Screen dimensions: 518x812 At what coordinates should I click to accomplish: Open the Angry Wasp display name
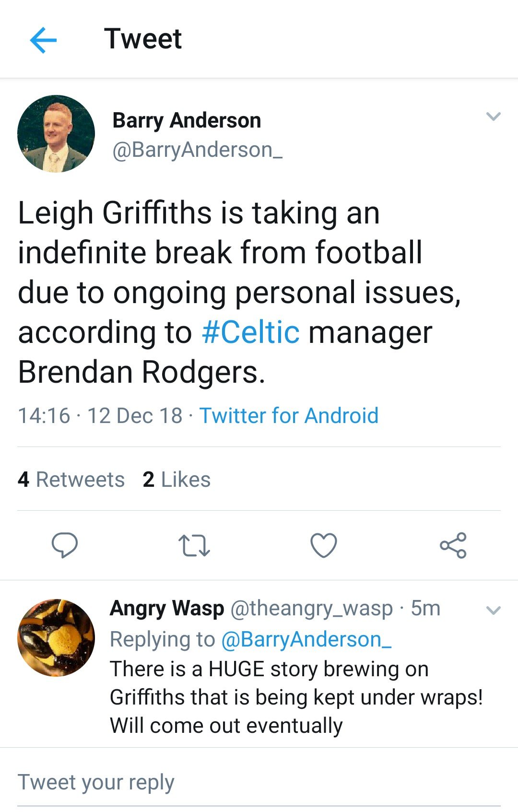click(x=167, y=608)
